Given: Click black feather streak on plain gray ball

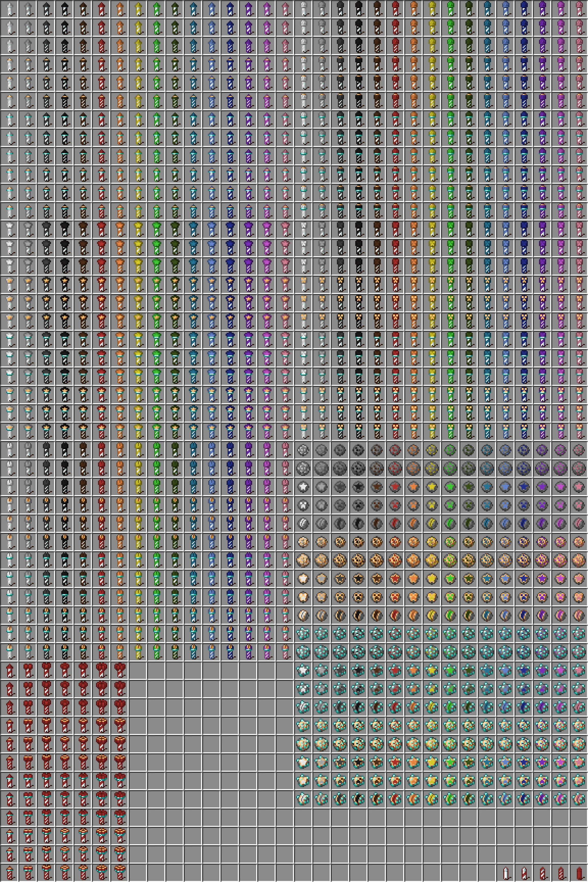Looking at the screenshot, I should pyautogui.click(x=358, y=523).
